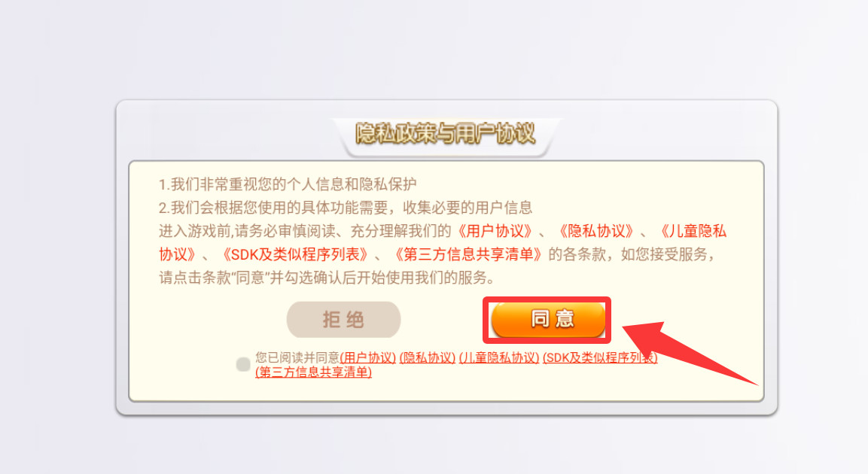868x474 pixels.
Task: Click underlined (第三方信息共享清单) below the checkbox text
Action: pyautogui.click(x=313, y=372)
